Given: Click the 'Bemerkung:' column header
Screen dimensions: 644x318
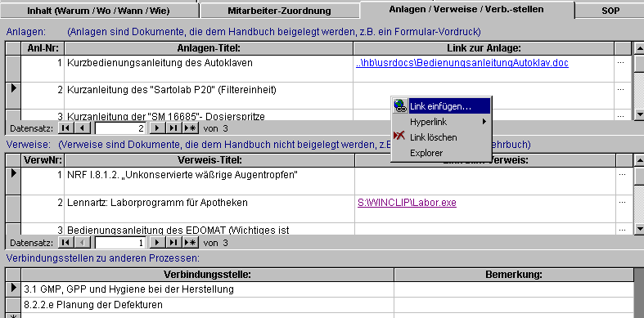Looking at the screenshot, I should pos(514,275).
